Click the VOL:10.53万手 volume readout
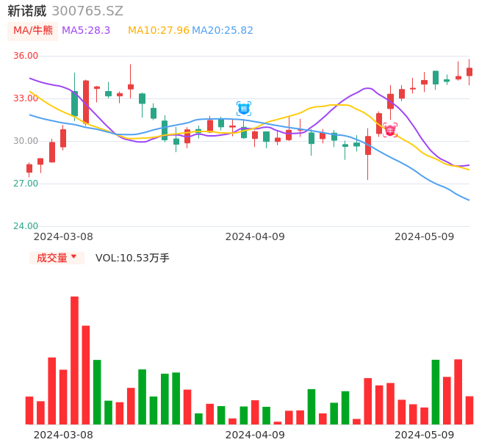 (132, 258)
